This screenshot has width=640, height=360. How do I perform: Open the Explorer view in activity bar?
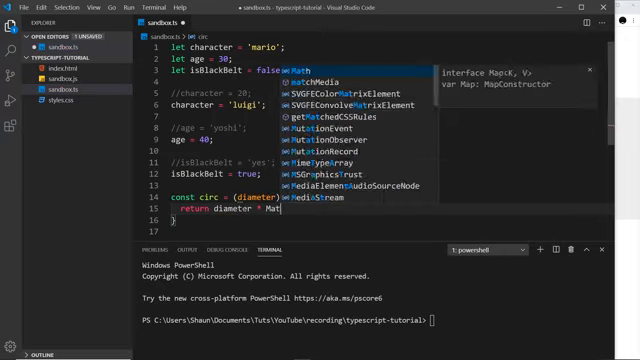10,26
